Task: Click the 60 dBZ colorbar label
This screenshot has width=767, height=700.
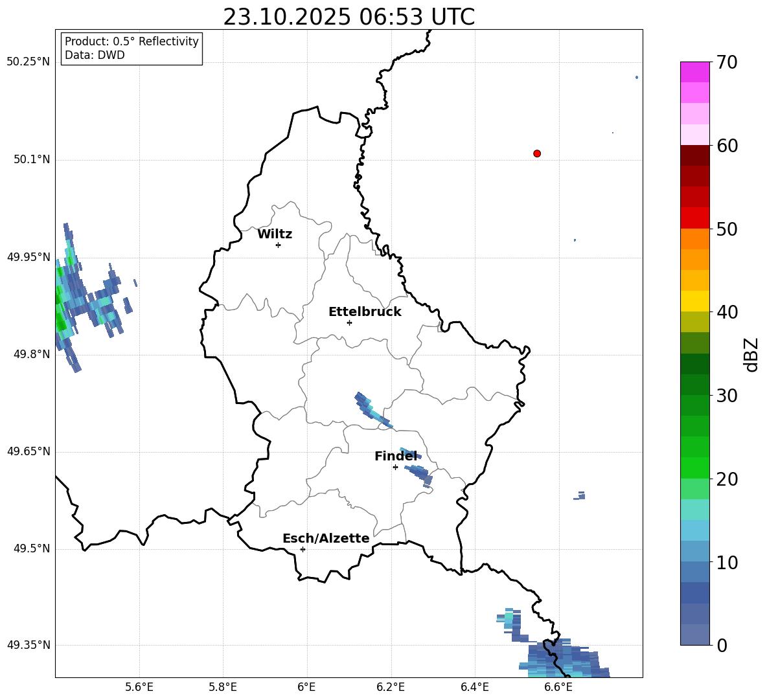Action: click(727, 146)
